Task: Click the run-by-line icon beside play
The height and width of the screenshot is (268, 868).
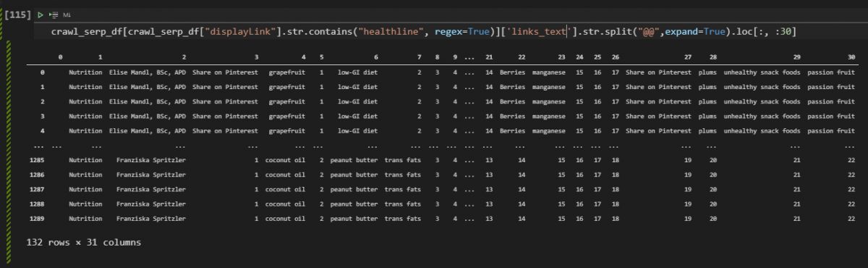Action: click(53, 14)
